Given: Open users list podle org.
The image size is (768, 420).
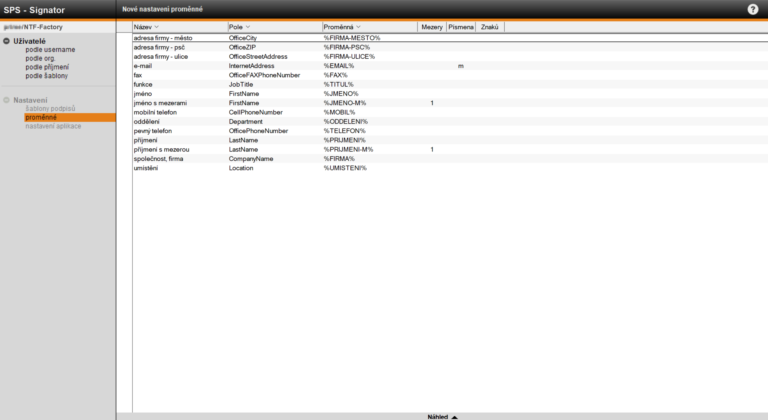Looking at the screenshot, I should pos(40,58).
